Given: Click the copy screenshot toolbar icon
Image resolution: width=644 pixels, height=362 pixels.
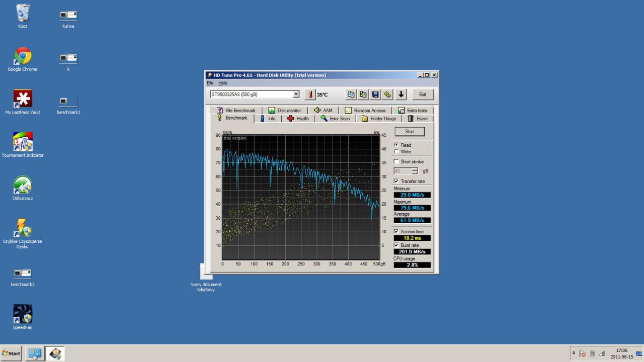Looking at the screenshot, I should pos(363,94).
